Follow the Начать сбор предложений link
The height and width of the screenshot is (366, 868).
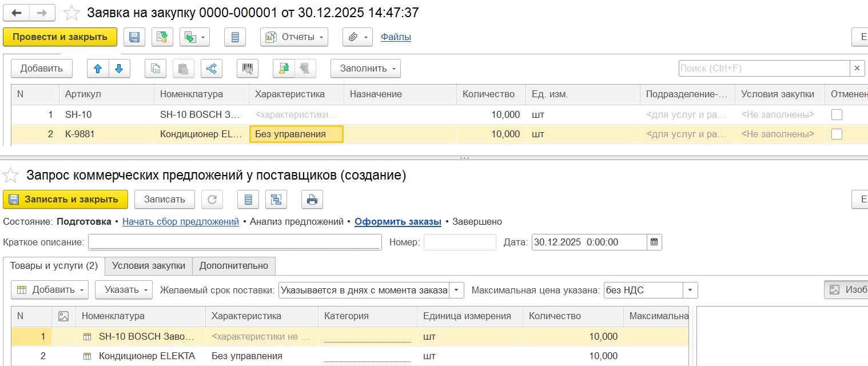181,221
